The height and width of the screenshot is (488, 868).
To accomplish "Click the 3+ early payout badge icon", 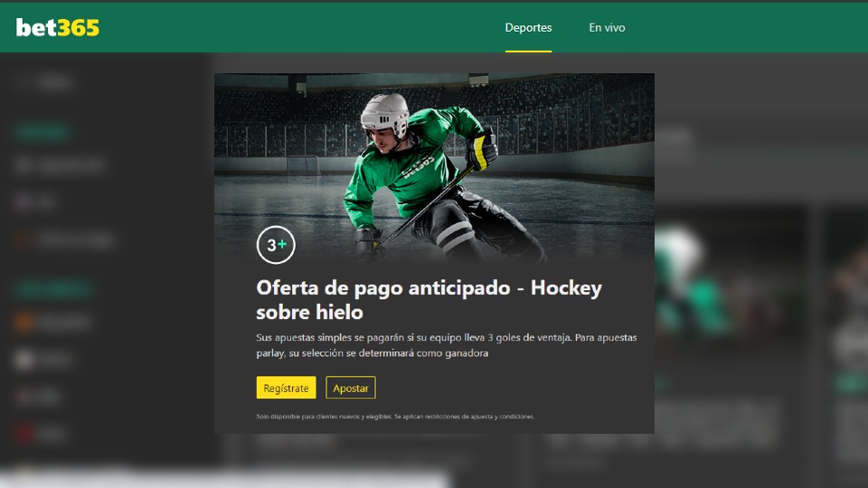I will click(x=276, y=244).
